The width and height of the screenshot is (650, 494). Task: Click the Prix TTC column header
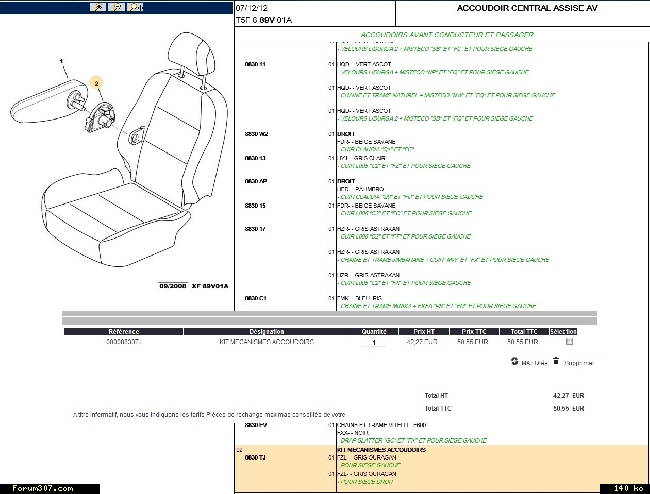click(x=474, y=332)
